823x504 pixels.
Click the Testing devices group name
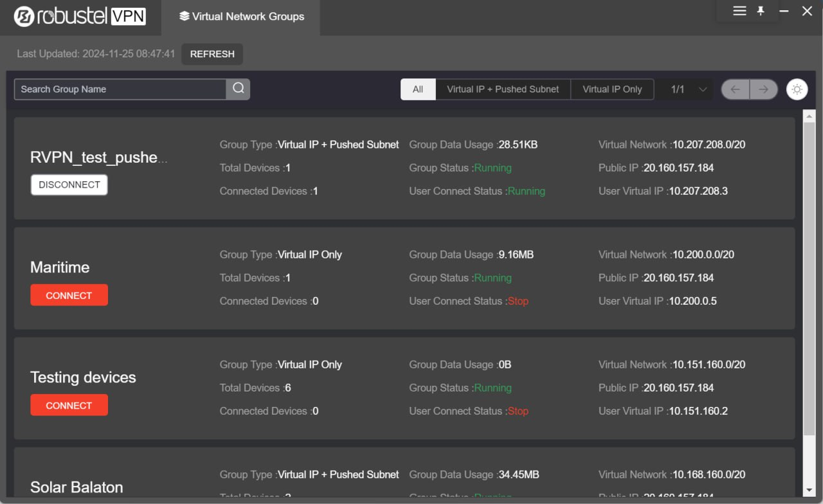coord(83,377)
